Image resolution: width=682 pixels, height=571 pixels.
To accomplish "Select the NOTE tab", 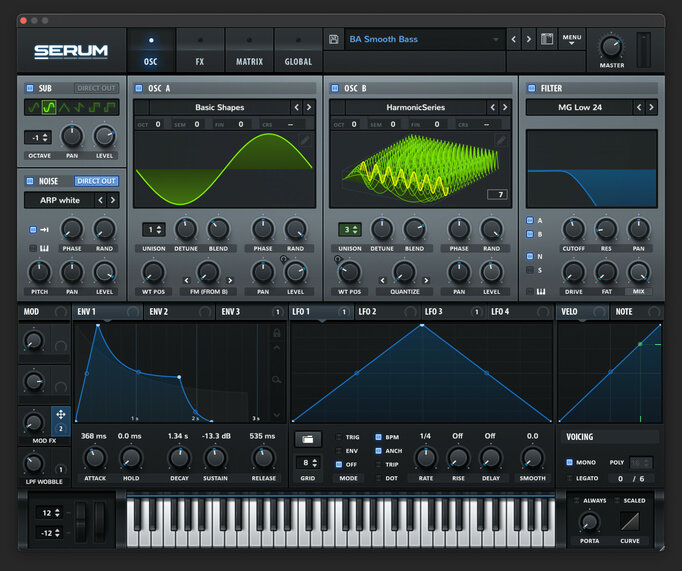I will point(636,312).
